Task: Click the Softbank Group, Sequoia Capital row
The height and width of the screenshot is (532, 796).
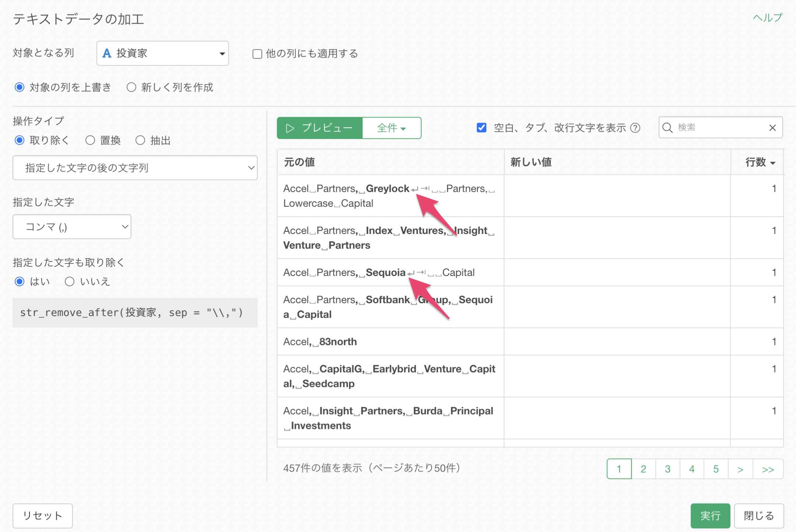Action: tap(530, 307)
